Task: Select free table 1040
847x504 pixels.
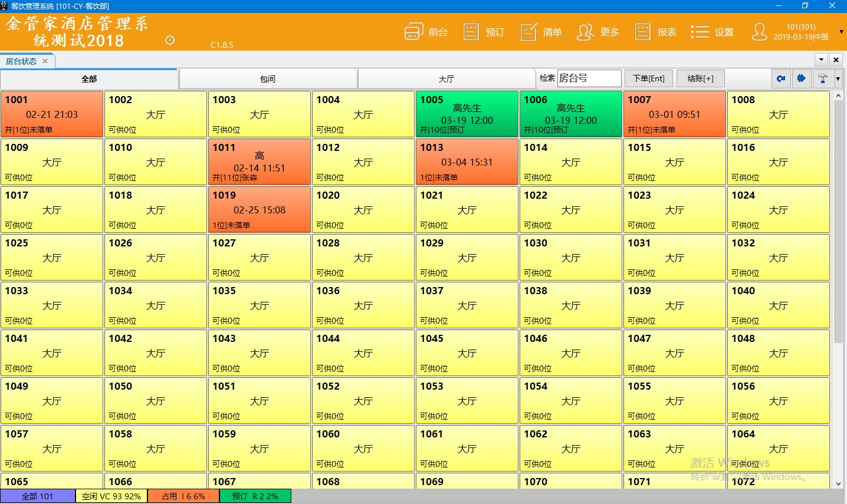Action: [x=779, y=305]
